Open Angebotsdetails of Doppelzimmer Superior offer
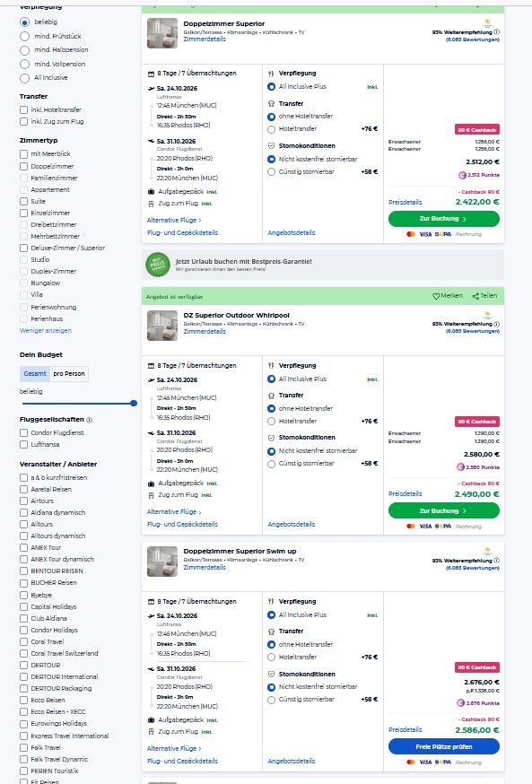 coord(292,232)
